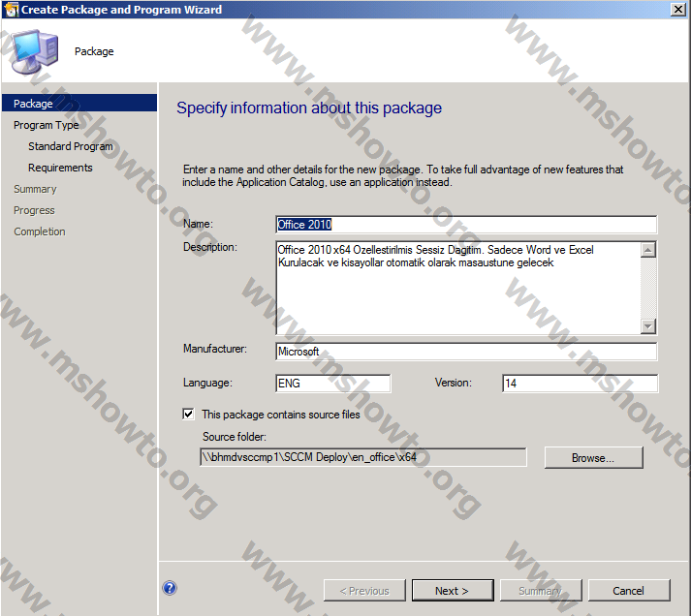Click the Next button

(x=453, y=591)
